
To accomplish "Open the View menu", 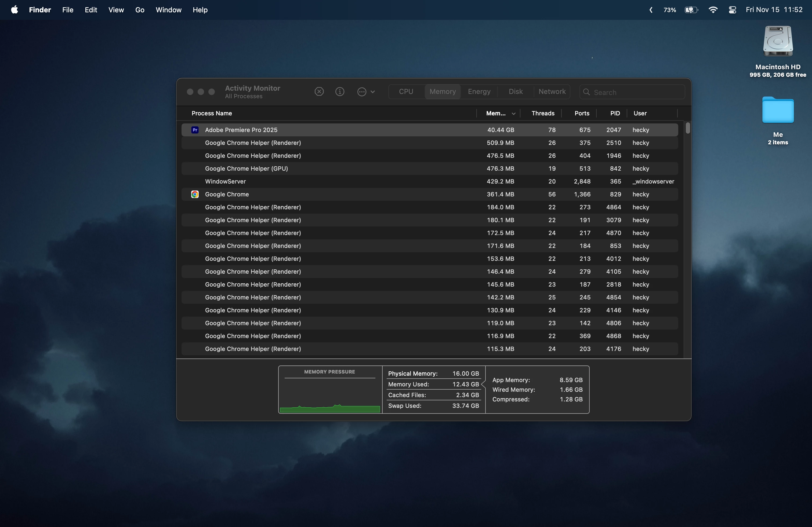I will [x=116, y=10].
